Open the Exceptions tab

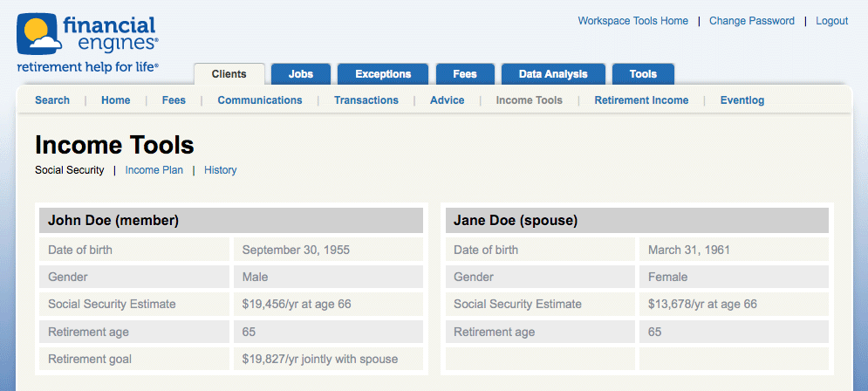382,74
